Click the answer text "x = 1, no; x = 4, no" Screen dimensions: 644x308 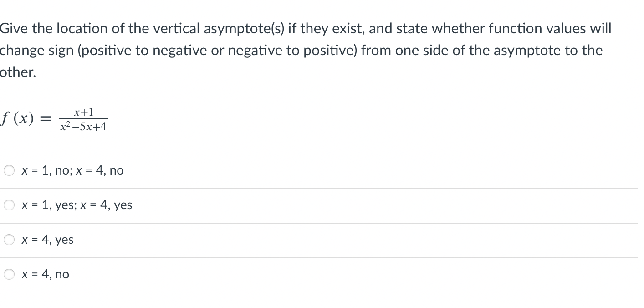tap(72, 170)
